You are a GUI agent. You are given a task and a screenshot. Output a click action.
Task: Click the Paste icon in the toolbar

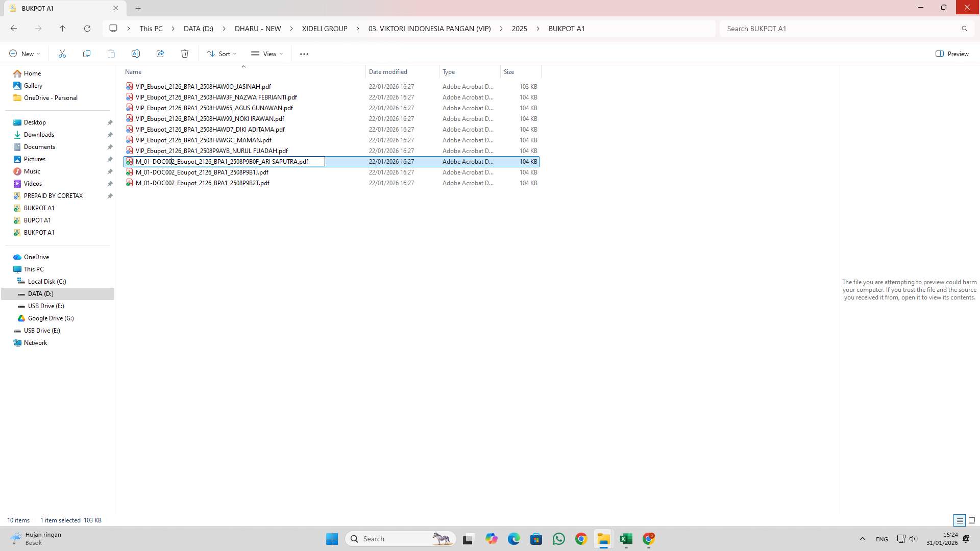pos(111,54)
